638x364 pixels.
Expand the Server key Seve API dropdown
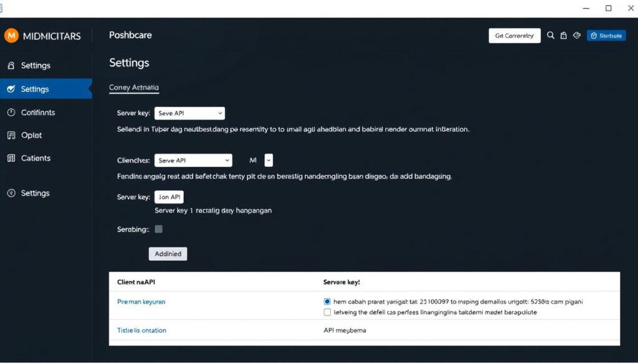[189, 113]
